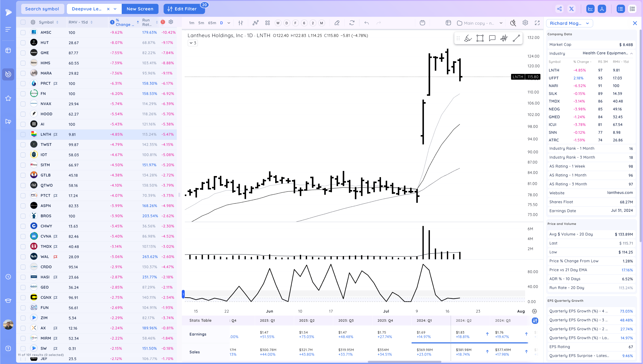Open the X (Twitter) share icon
The height and width of the screenshot is (364, 643).
[x=571, y=9]
